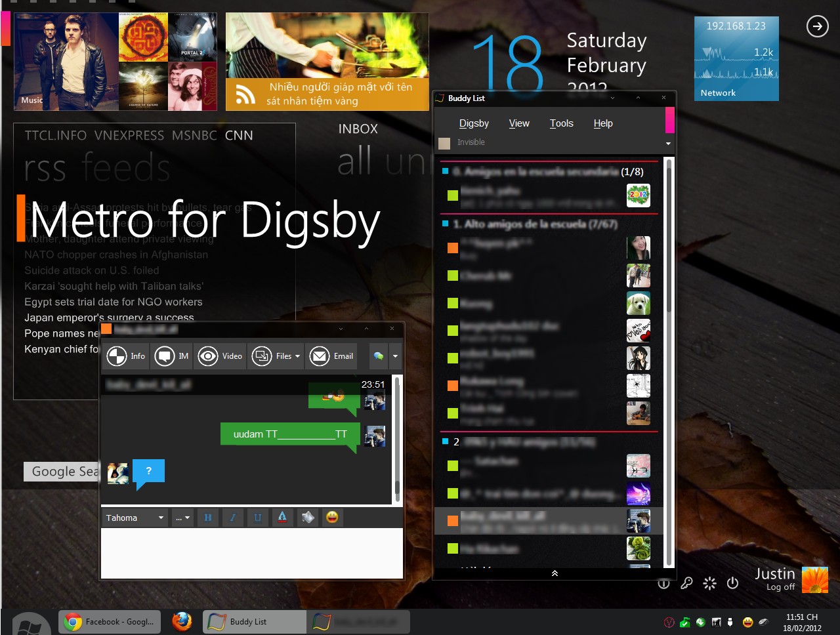Collapse the Alto amigos de la escuela group
This screenshot has width=840, height=635.
coord(446,224)
